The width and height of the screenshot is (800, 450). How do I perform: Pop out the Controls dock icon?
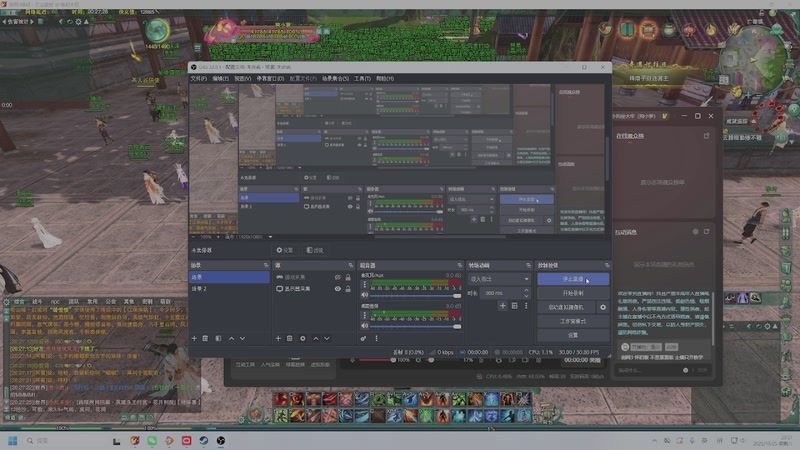click(607, 265)
